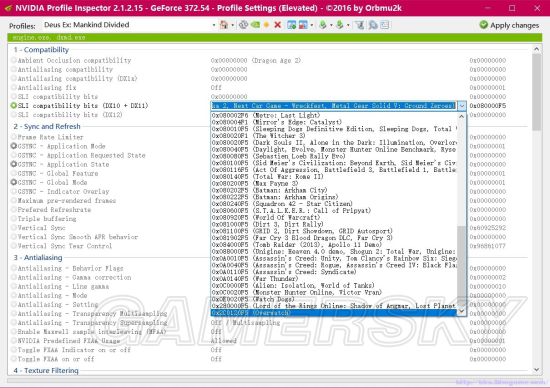Click the home profile icon in toolbar
550x388 pixels.
pyautogui.click(x=224, y=25)
